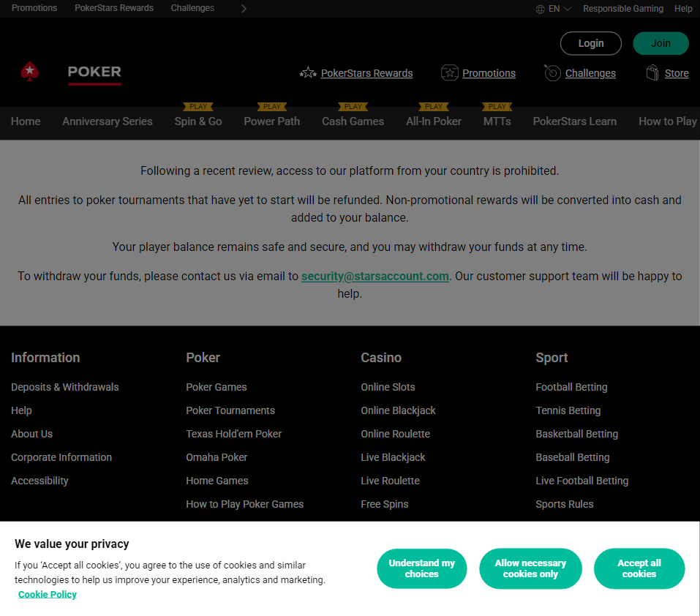Open the Spin & Go nav tab
The height and width of the screenshot is (616, 700).
click(x=198, y=121)
